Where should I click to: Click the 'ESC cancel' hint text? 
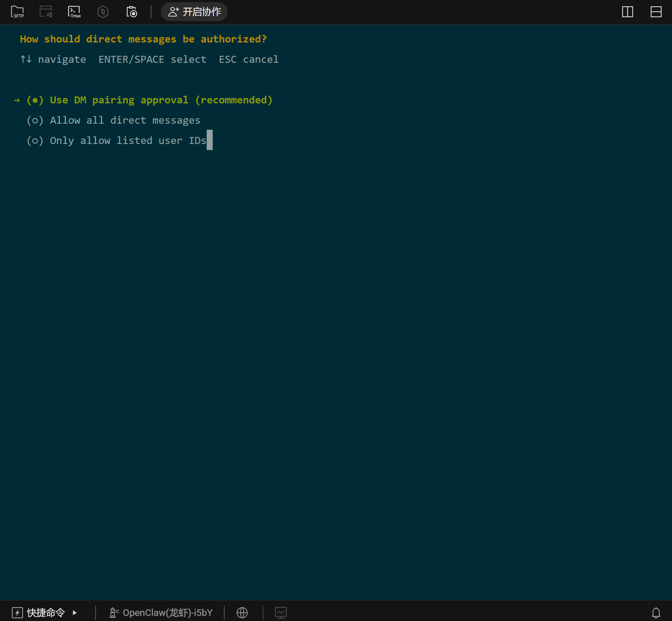click(x=249, y=60)
